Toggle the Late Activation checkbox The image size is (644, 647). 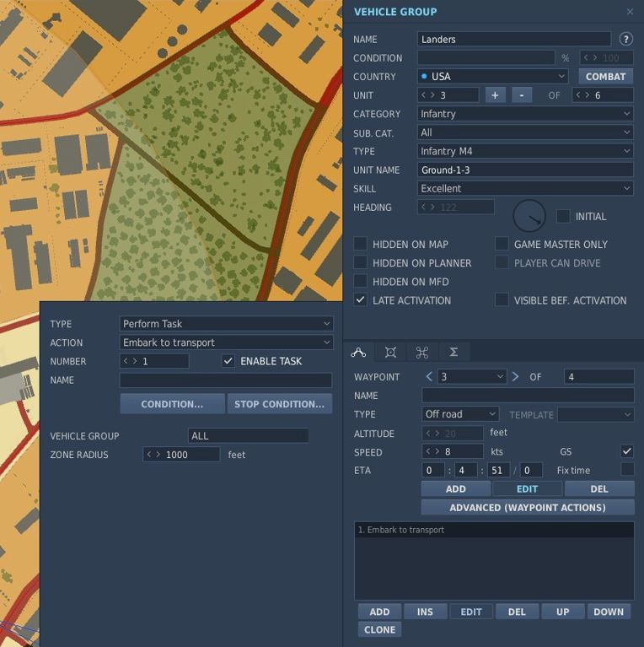(x=360, y=300)
